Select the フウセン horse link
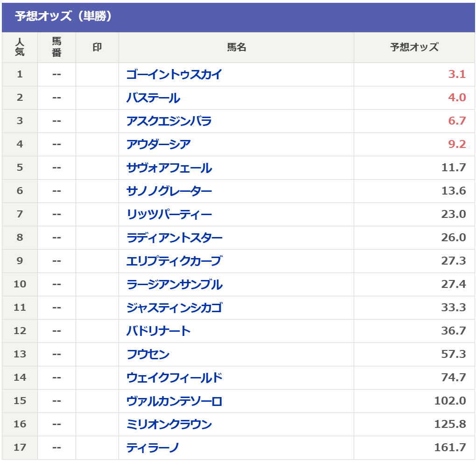This screenshot has width=476, height=461. 148,355
